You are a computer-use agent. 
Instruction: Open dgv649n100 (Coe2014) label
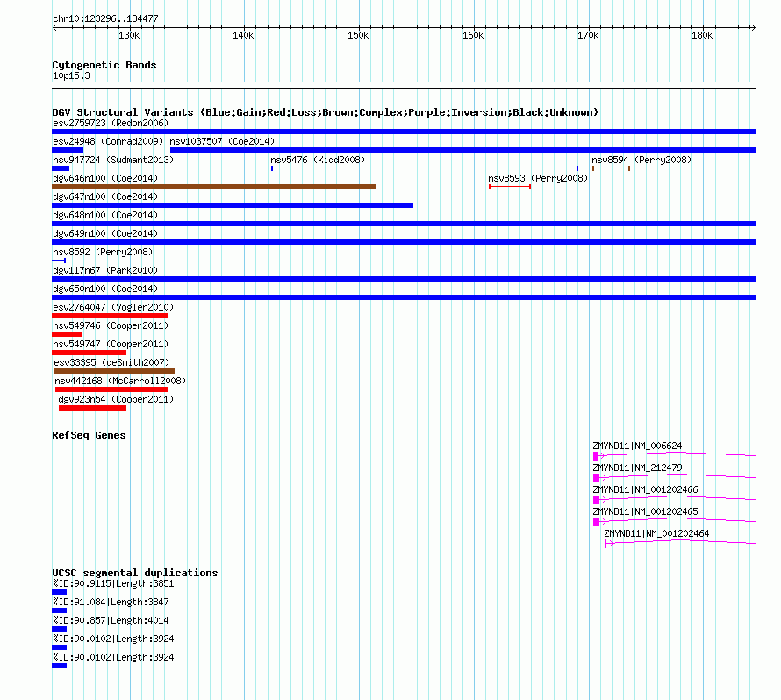point(105,233)
